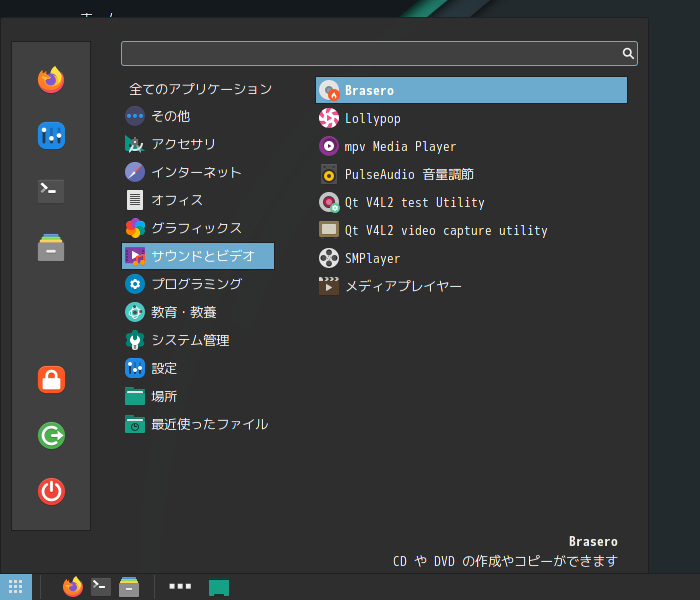Screen dimensions: 700x600
Task: Open PulseAudio 音量調節
Action: 471,174
